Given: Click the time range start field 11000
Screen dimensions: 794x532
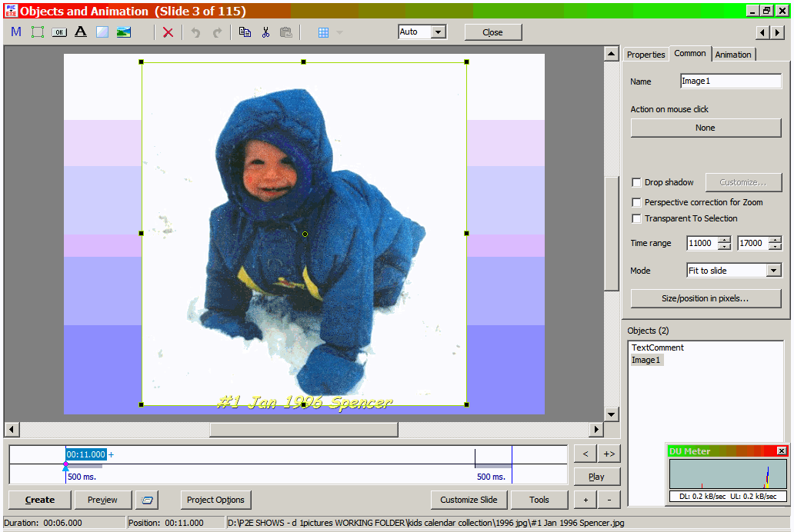Looking at the screenshot, I should tap(702, 243).
